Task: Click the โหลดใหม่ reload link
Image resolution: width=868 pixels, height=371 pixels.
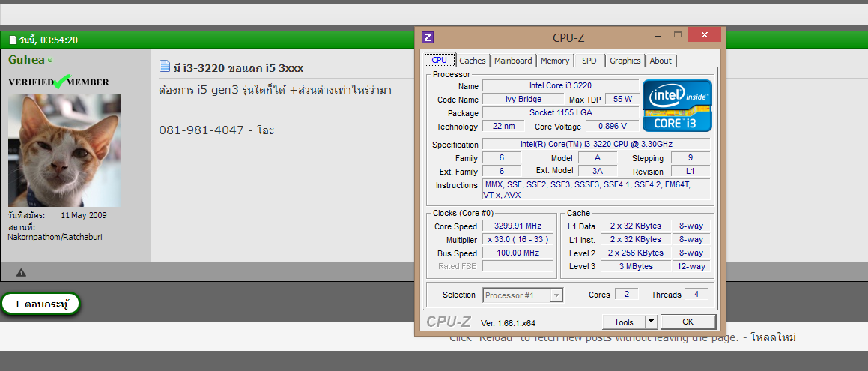Action: pos(774,337)
